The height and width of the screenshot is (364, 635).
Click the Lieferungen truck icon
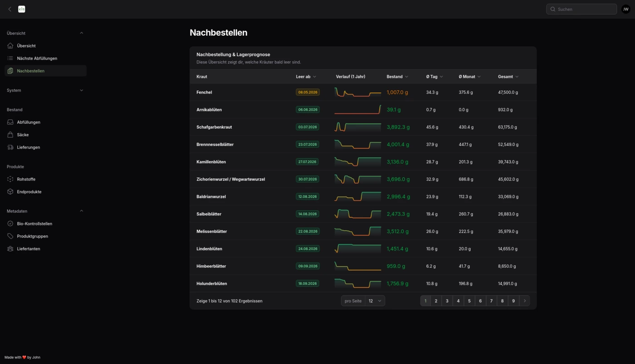point(10,147)
